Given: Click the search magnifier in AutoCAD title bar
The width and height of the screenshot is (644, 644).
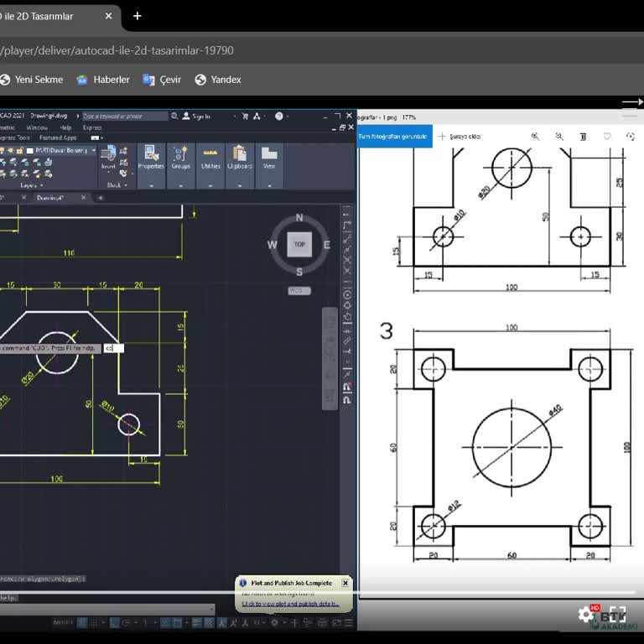Looking at the screenshot, I should tap(174, 117).
